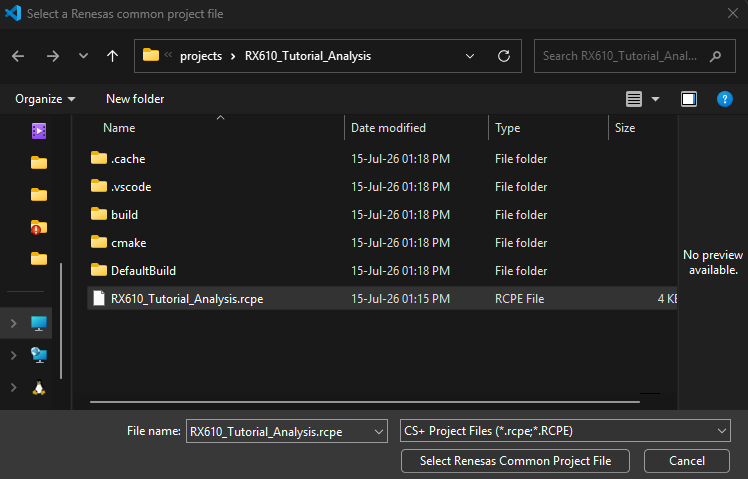Open recent locations chevron
This screenshot has height=479, width=748.
pos(83,56)
